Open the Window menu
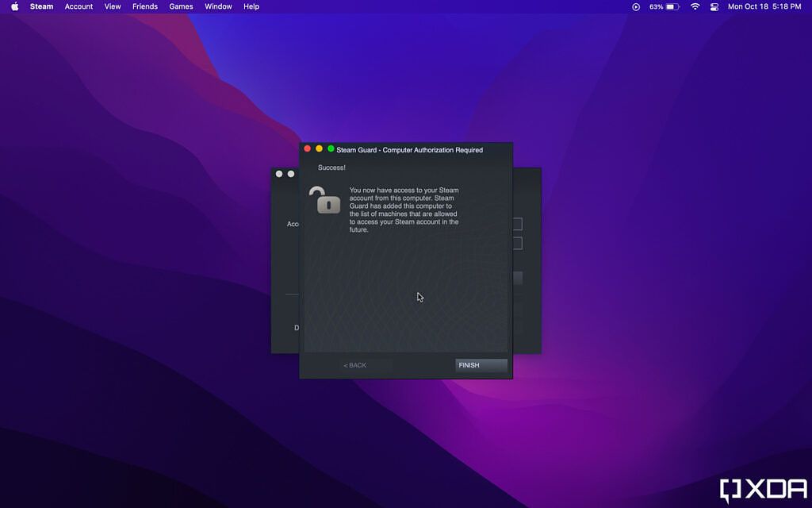 point(218,6)
